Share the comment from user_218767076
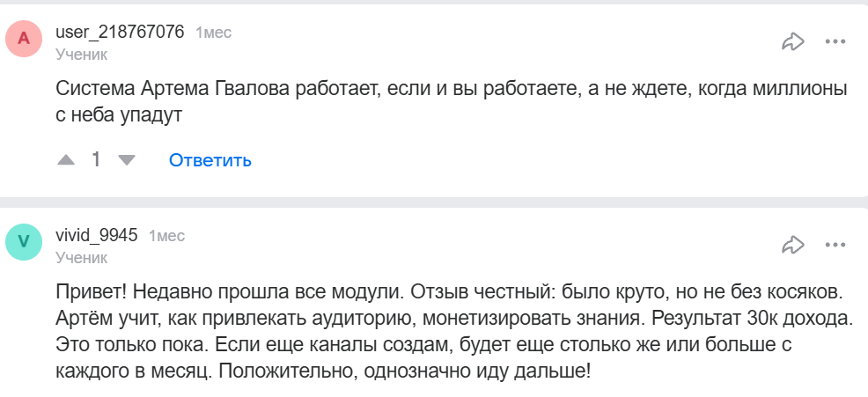868x397 pixels. 793,41
